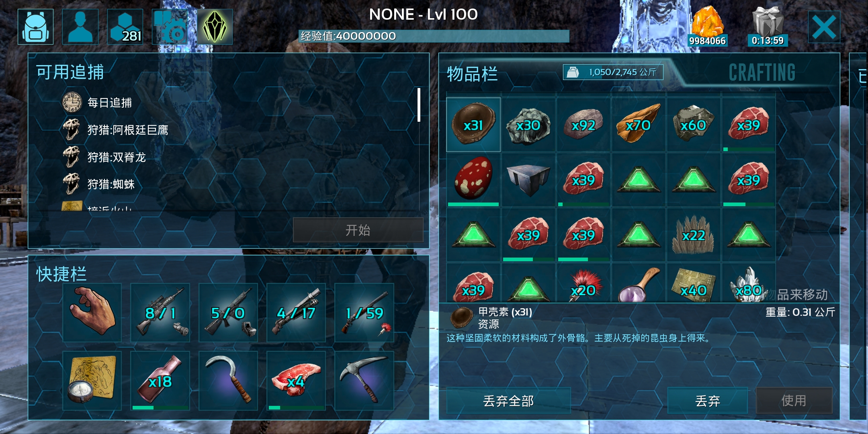The image size is (868, 434).
Task: Click the 丢弃全部 drop all button
Action: (x=508, y=401)
